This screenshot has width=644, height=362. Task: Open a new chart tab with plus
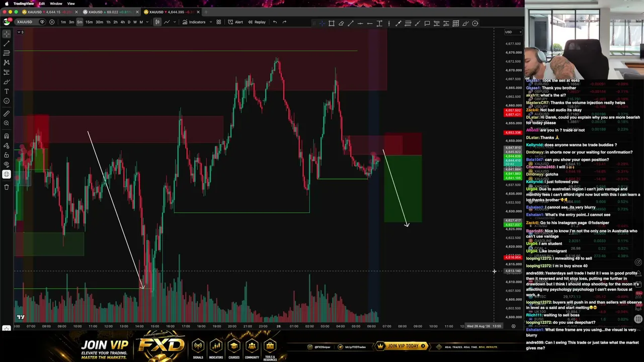pos(205,12)
